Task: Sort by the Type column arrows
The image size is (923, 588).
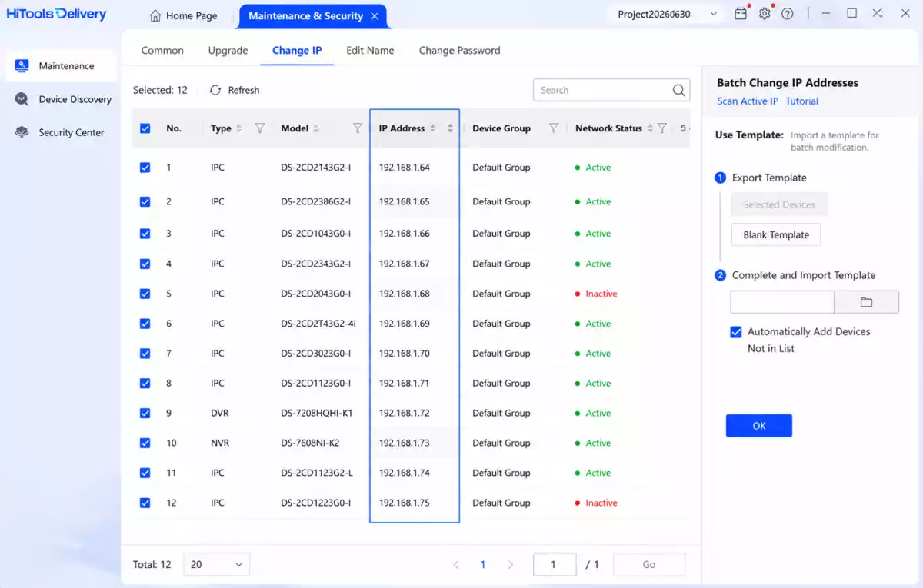Action: 238,128
